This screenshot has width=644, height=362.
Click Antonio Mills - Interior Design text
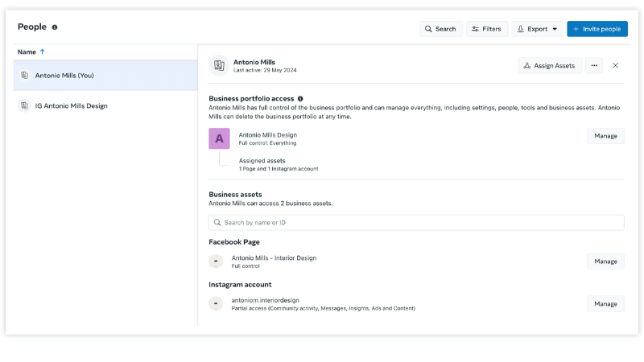coord(274,257)
